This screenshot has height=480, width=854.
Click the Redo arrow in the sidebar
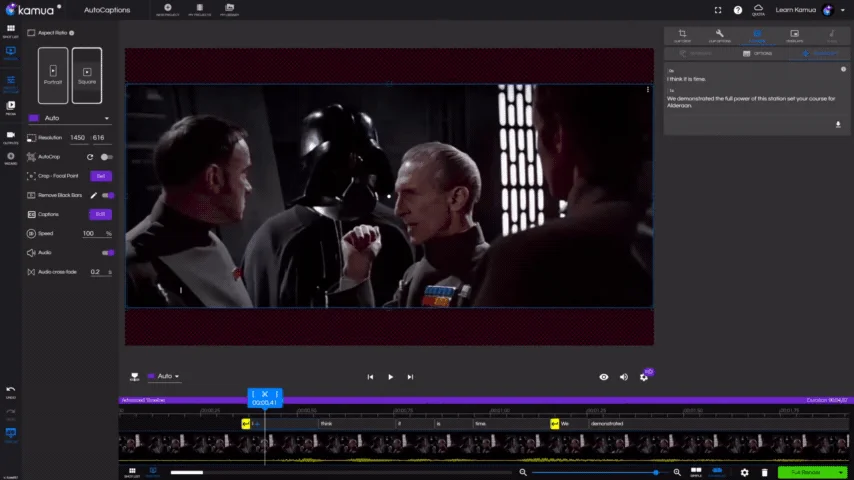click(10, 414)
